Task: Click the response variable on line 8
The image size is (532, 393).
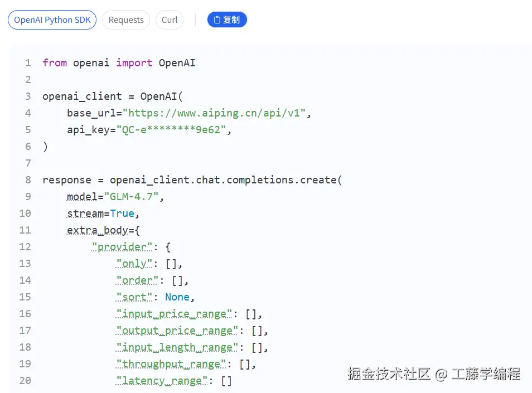Action: [x=67, y=180]
